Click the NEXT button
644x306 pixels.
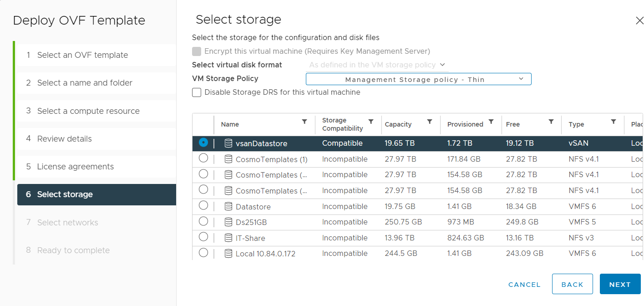tap(620, 284)
